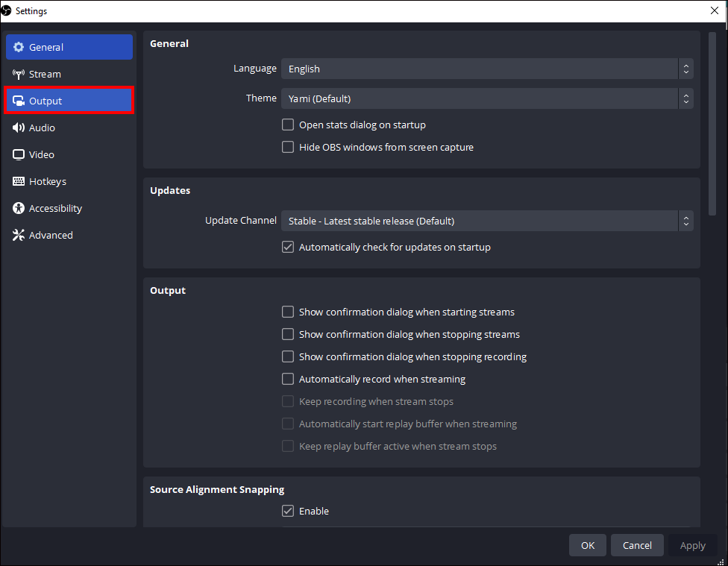The image size is (728, 566).
Task: Click the Video display icon
Action: point(19,155)
